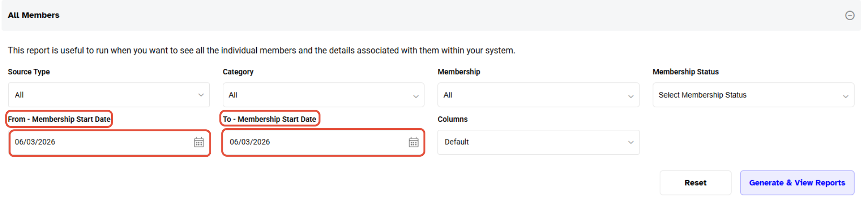Open the Membership dropdown set to All
The width and height of the screenshot is (868, 207).
pos(538,95)
